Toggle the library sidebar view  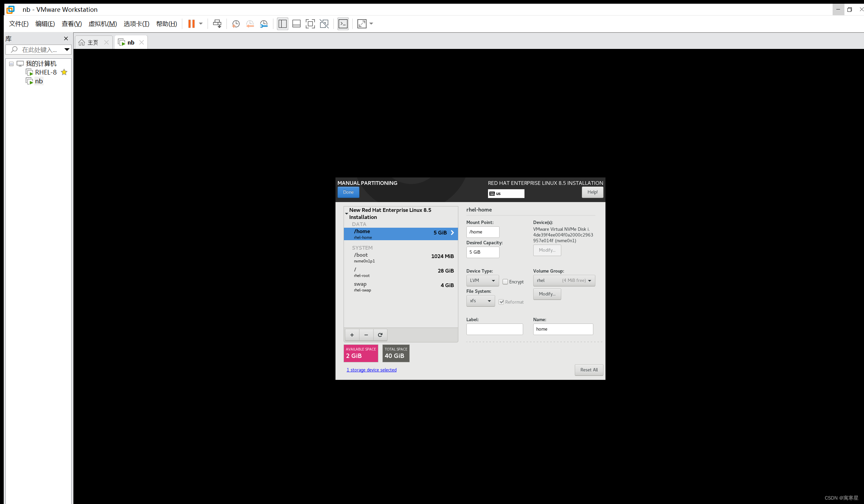pos(282,24)
